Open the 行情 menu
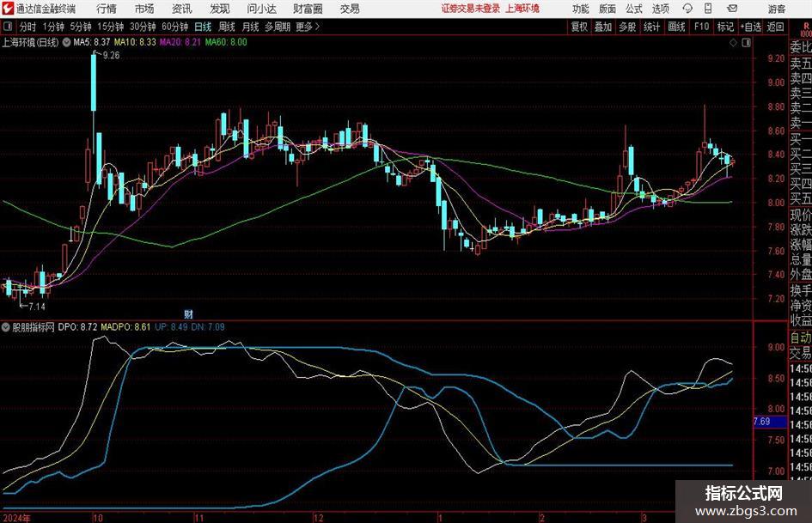Viewport: 812px width, 523px height. (107, 9)
